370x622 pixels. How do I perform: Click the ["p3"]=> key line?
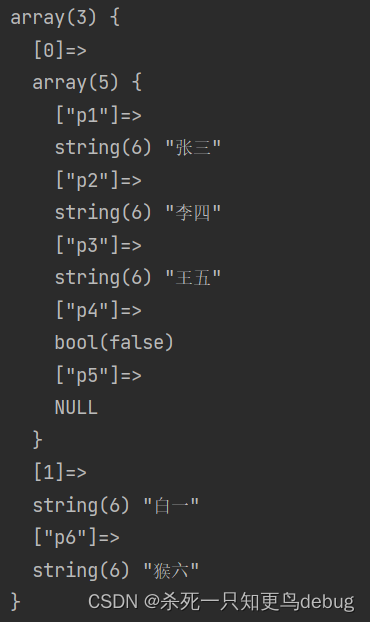[98, 246]
